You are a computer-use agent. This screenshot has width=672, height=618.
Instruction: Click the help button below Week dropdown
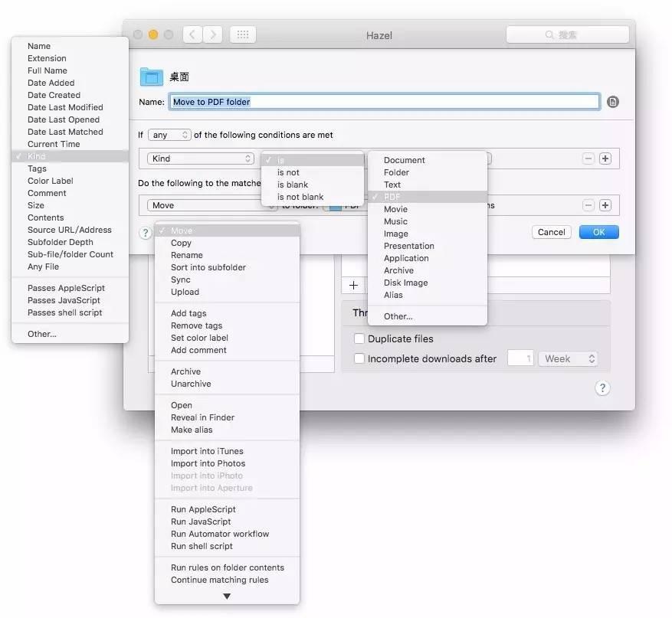tap(602, 388)
